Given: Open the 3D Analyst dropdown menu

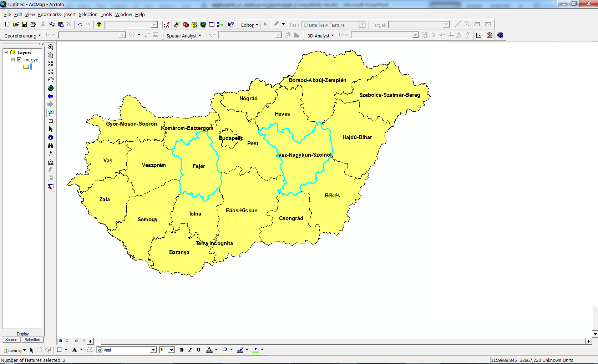Looking at the screenshot, I should [x=320, y=36].
